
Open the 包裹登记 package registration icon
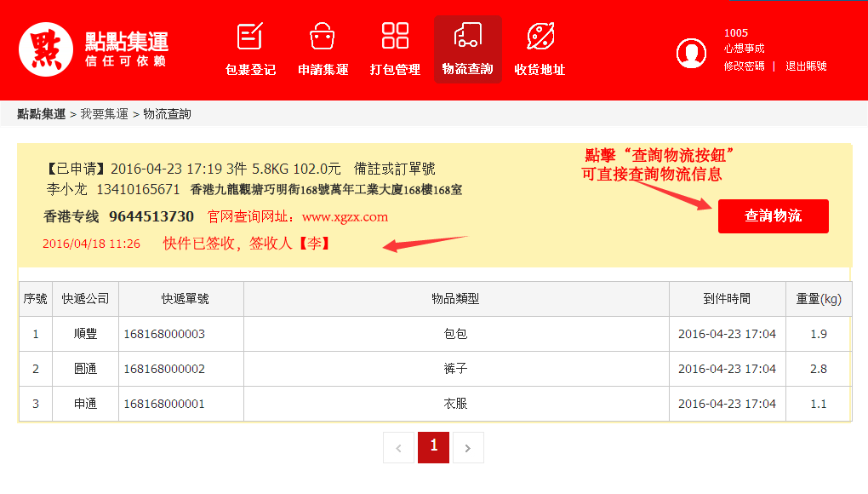(249, 37)
